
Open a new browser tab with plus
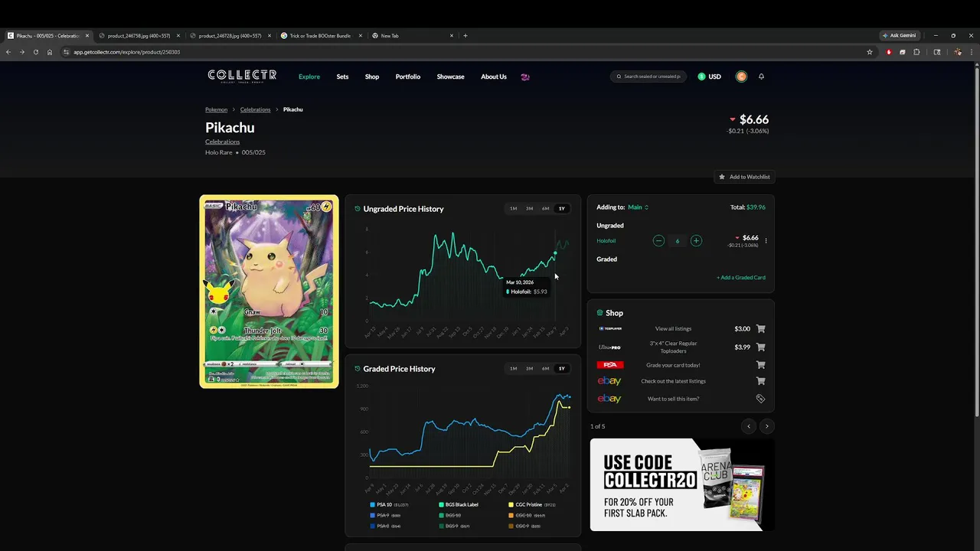pos(465,35)
